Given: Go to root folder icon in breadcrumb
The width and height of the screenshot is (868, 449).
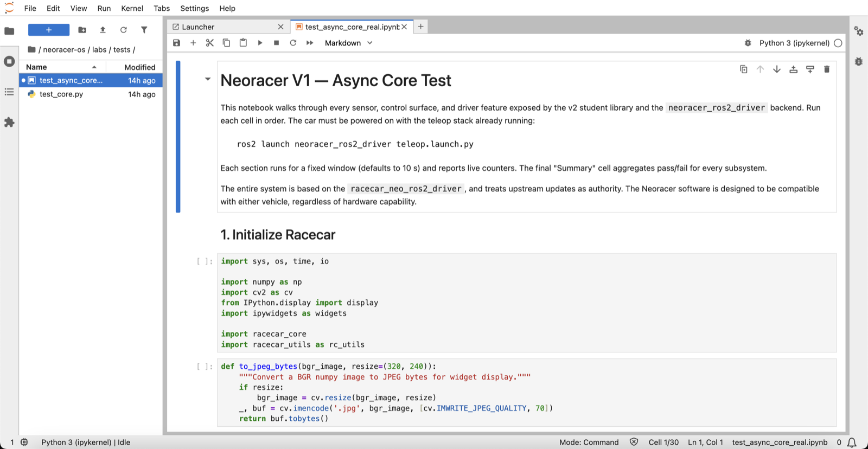Looking at the screenshot, I should coord(31,49).
